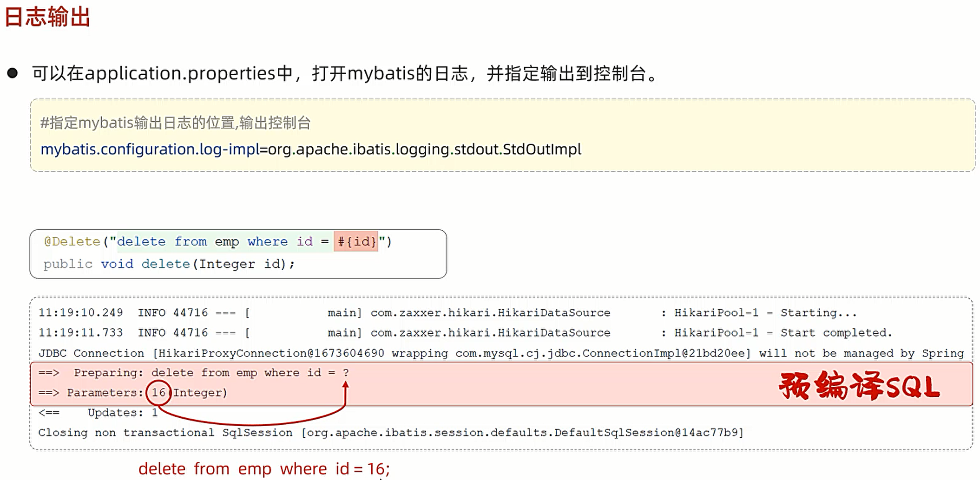Click the Closing non transactional SqlSession line
This screenshot has height=480, width=980.
click(x=391, y=433)
